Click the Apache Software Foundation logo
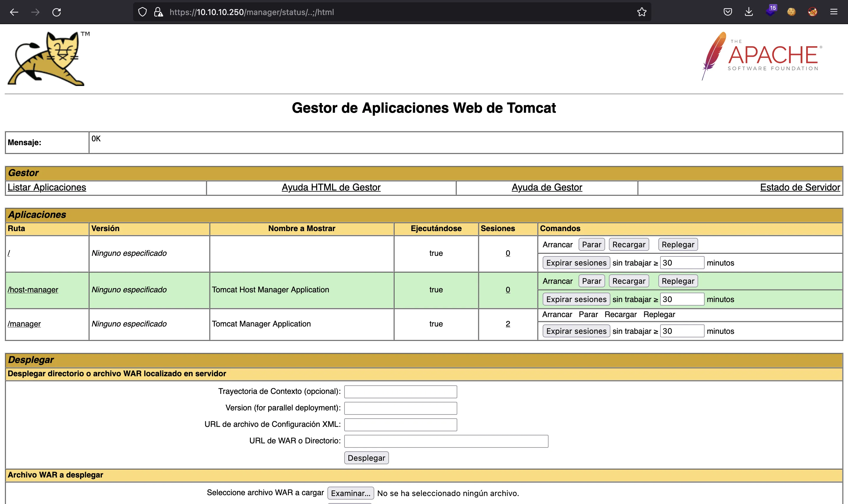The image size is (848, 504). [x=762, y=56]
